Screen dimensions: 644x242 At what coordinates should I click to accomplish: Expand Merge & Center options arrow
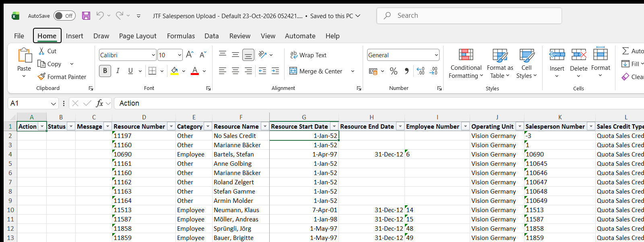pos(353,71)
